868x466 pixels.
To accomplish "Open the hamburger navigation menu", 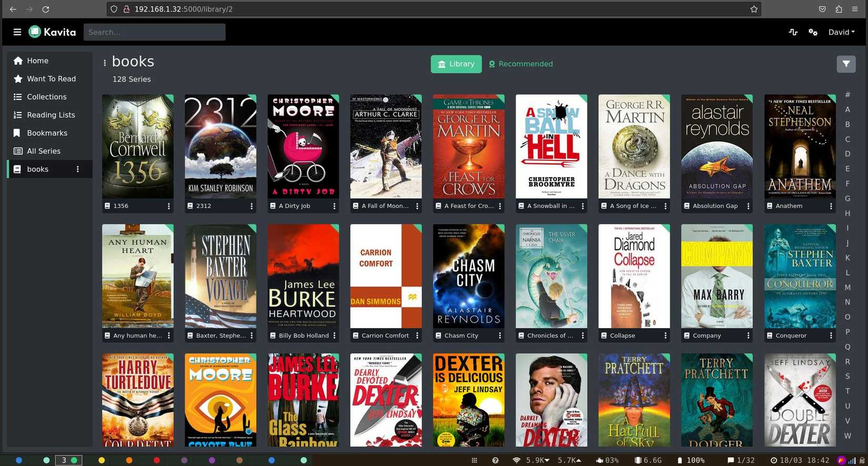I will pyautogui.click(x=17, y=32).
